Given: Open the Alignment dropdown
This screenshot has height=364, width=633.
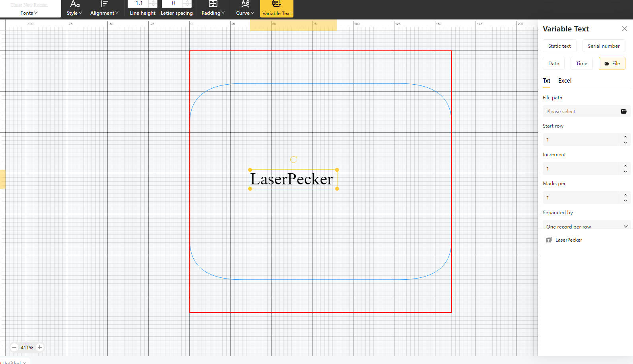Looking at the screenshot, I should click(105, 9).
